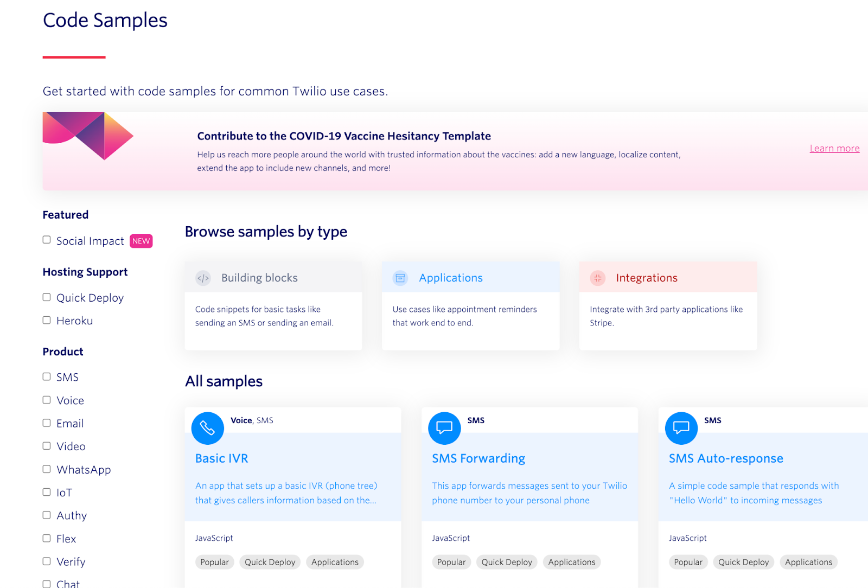Open the SMS Forwarding sample title

click(x=478, y=458)
